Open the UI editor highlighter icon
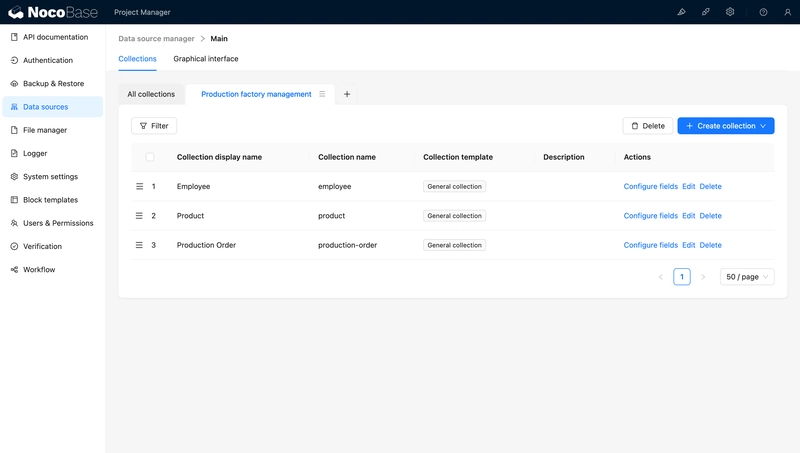The width and height of the screenshot is (800, 453). 681,12
